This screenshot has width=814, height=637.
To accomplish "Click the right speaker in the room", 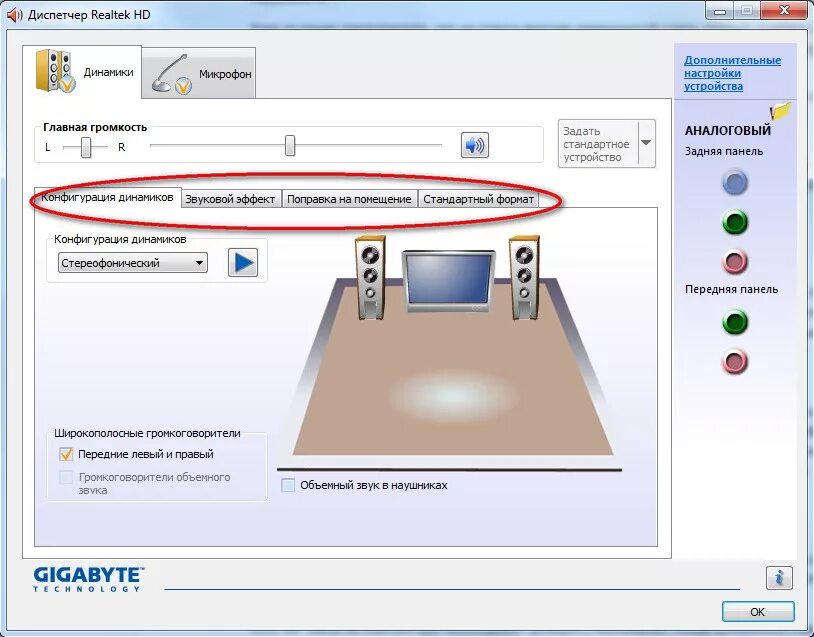I will pos(524,278).
